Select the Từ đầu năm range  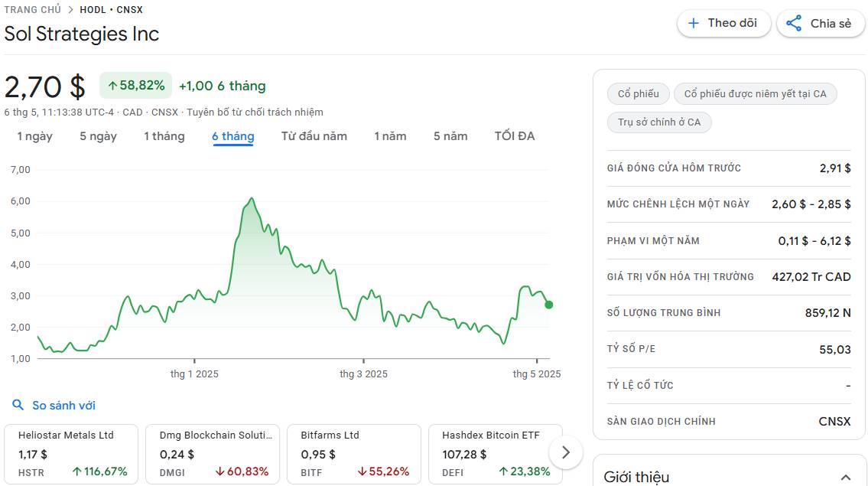tap(314, 136)
